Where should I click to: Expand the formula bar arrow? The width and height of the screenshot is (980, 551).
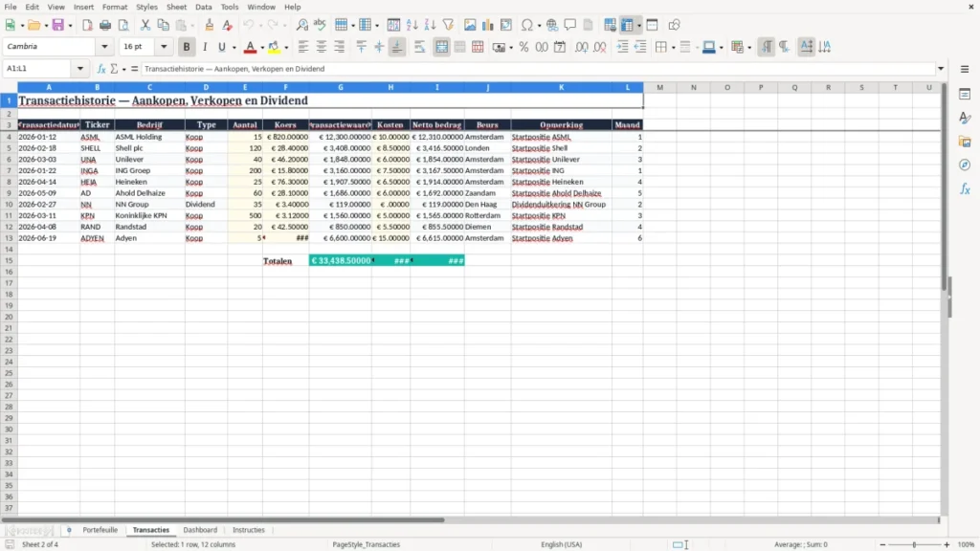941,69
